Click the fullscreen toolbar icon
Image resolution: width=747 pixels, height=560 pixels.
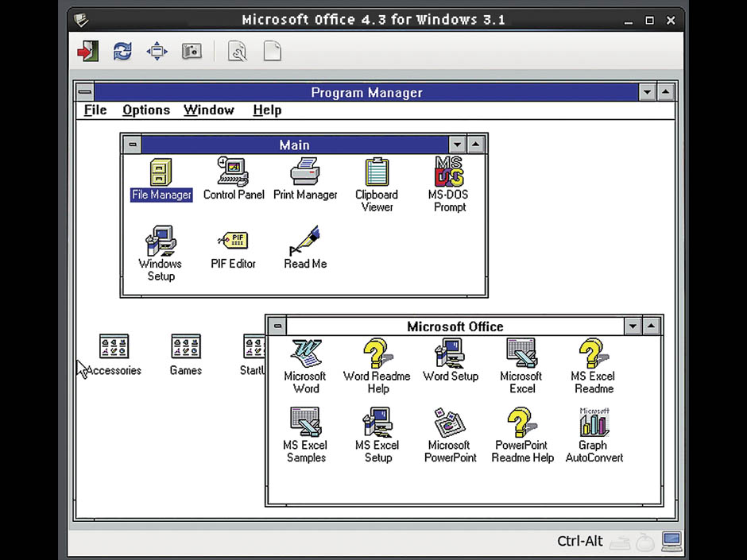coord(157,51)
